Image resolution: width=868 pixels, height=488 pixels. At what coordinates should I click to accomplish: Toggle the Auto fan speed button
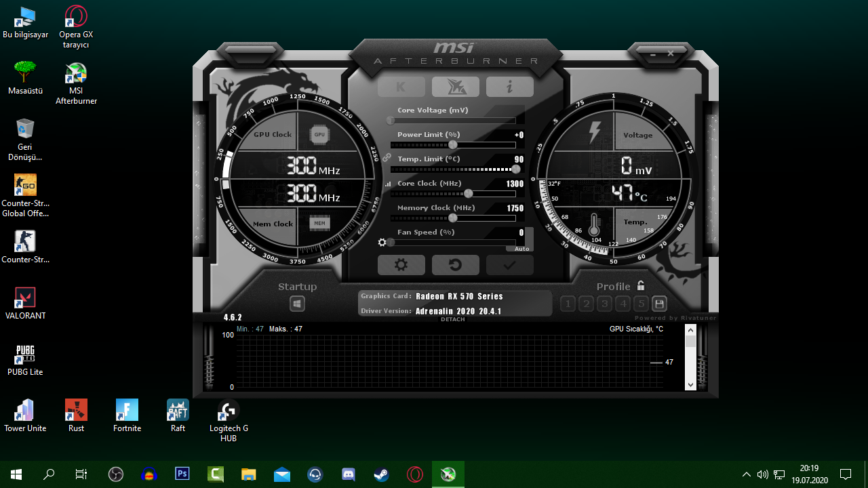tap(521, 249)
